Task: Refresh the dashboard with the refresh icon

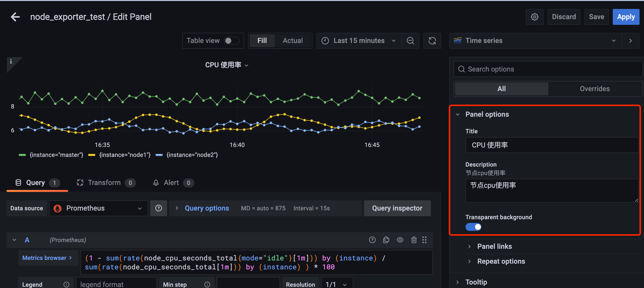Action: click(x=432, y=40)
